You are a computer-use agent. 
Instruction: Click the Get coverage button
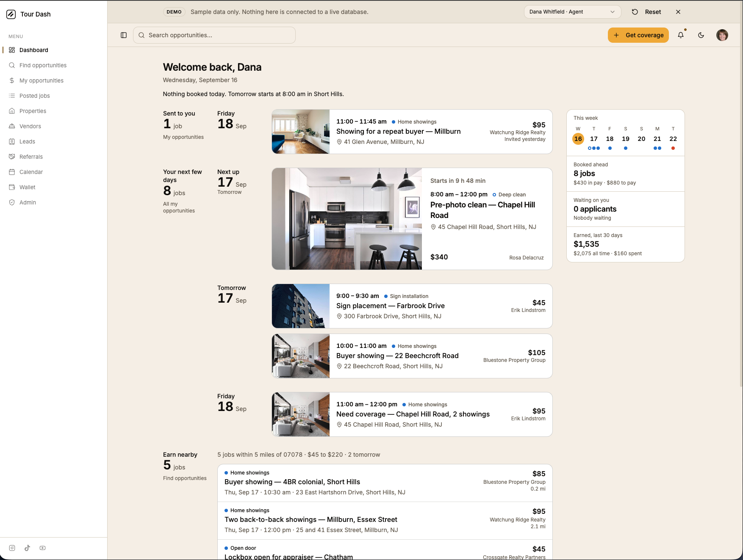click(x=638, y=35)
